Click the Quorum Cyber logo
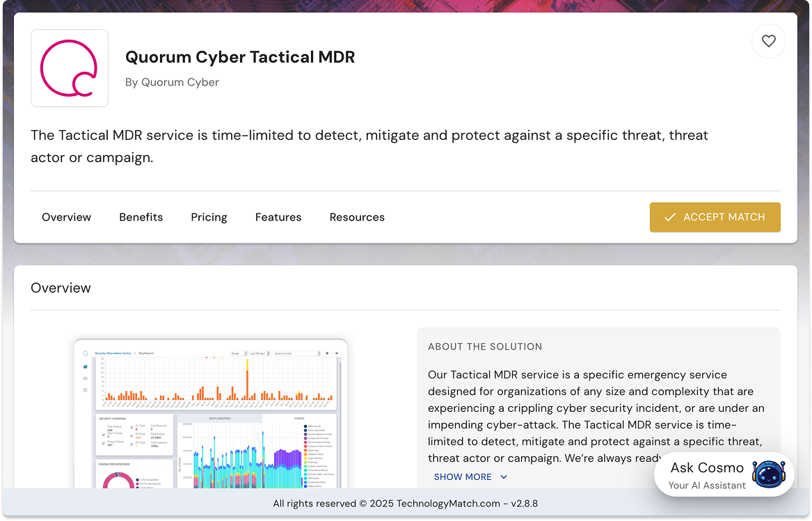Viewport: 812px width, 521px height. pos(70,68)
